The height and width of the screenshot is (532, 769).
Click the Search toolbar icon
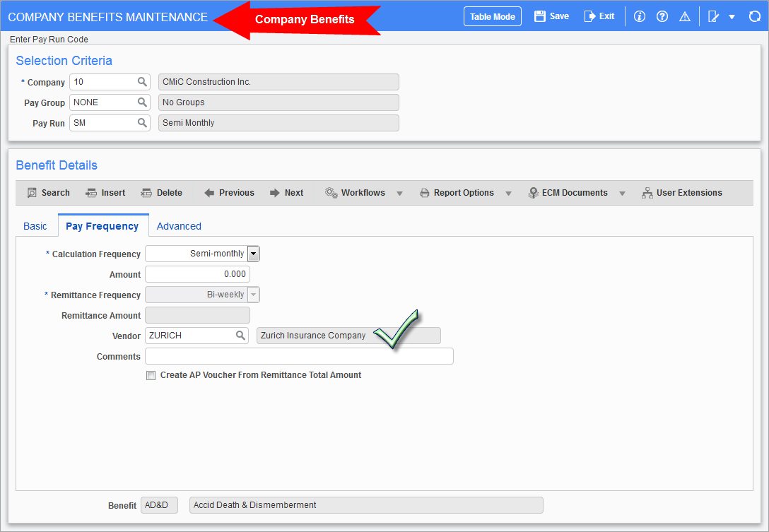click(x=32, y=193)
